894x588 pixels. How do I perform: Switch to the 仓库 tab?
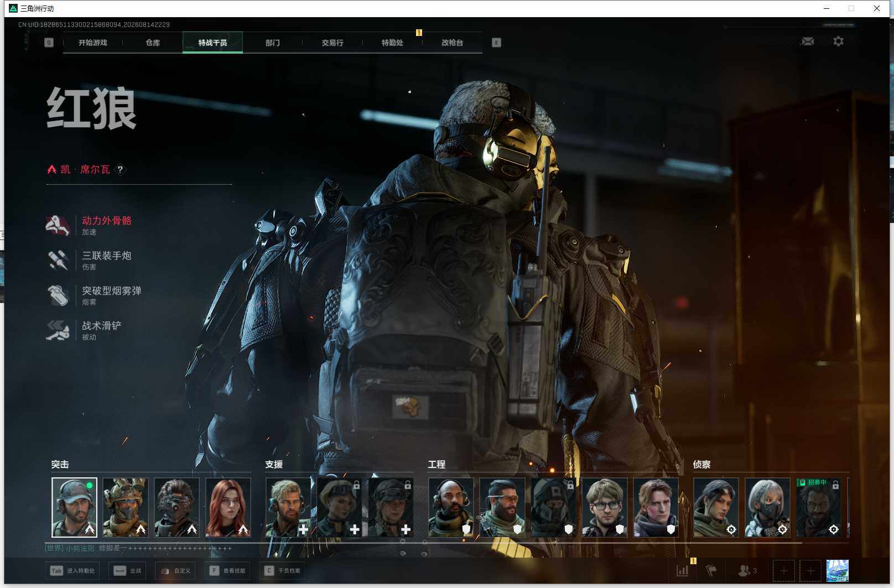(x=153, y=43)
